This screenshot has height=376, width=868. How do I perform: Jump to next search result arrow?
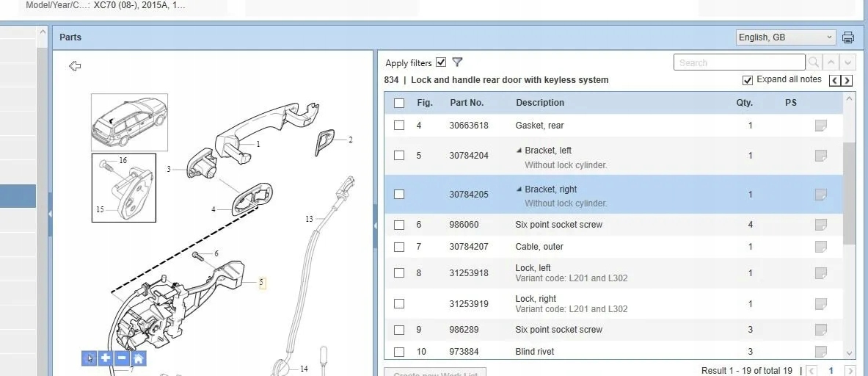point(849,62)
